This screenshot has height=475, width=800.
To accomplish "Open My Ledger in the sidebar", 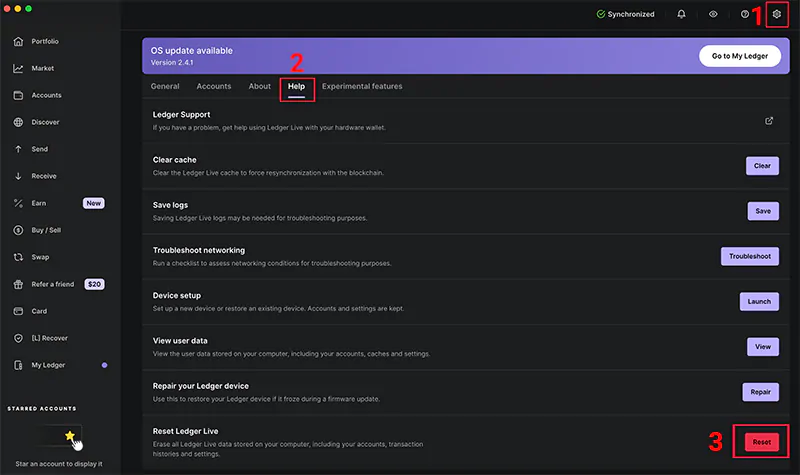I will pos(48,365).
